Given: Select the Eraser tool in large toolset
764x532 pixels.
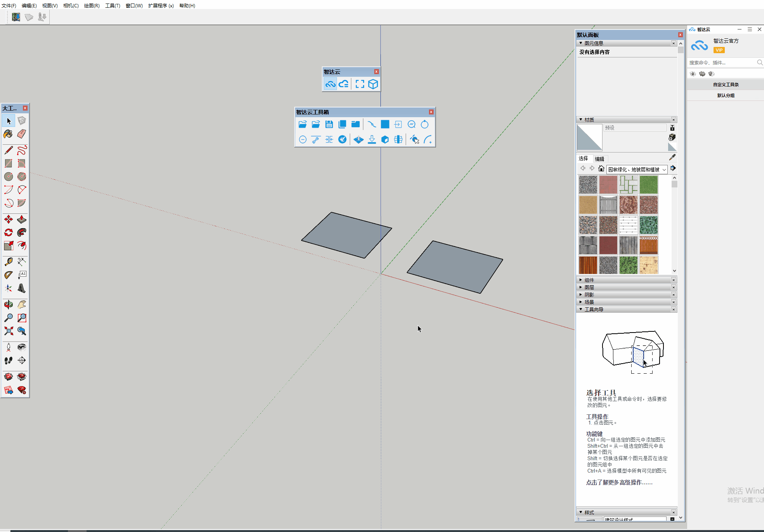Looking at the screenshot, I should coord(22,134).
